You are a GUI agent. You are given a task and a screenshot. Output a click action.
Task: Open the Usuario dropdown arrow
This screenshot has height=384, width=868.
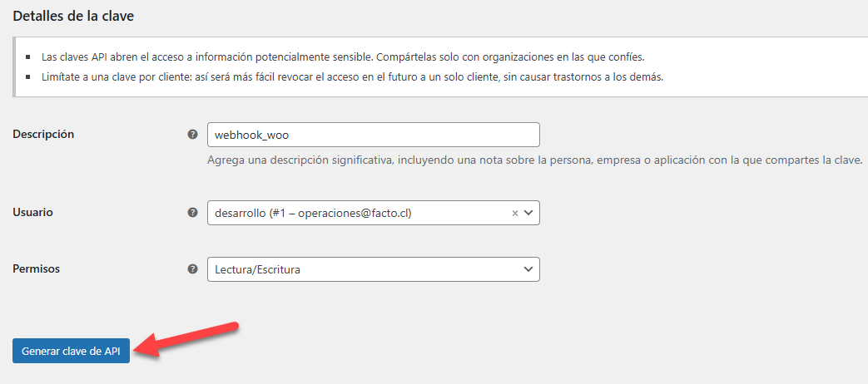(528, 213)
